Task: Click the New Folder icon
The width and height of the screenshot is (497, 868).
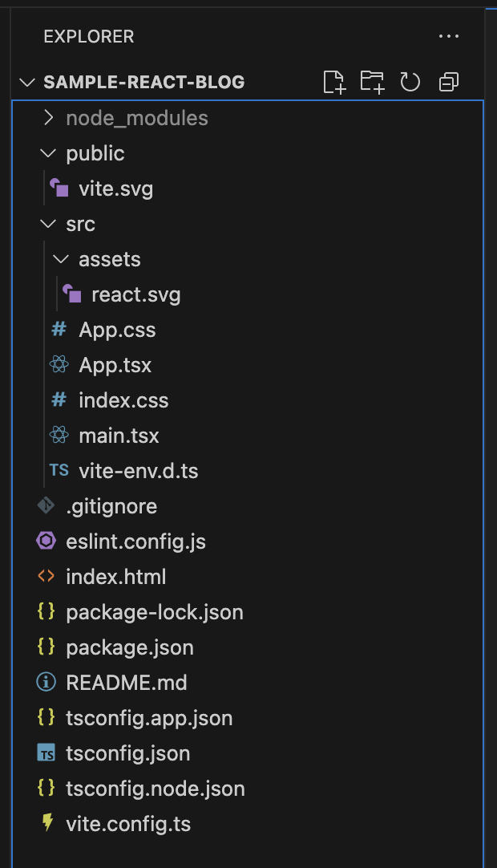Action: click(x=372, y=82)
